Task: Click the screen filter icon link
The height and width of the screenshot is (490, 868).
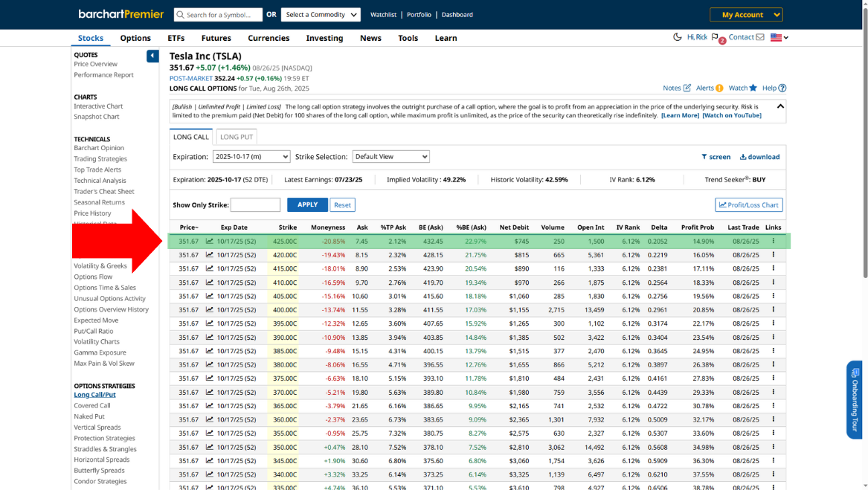Action: coord(716,157)
